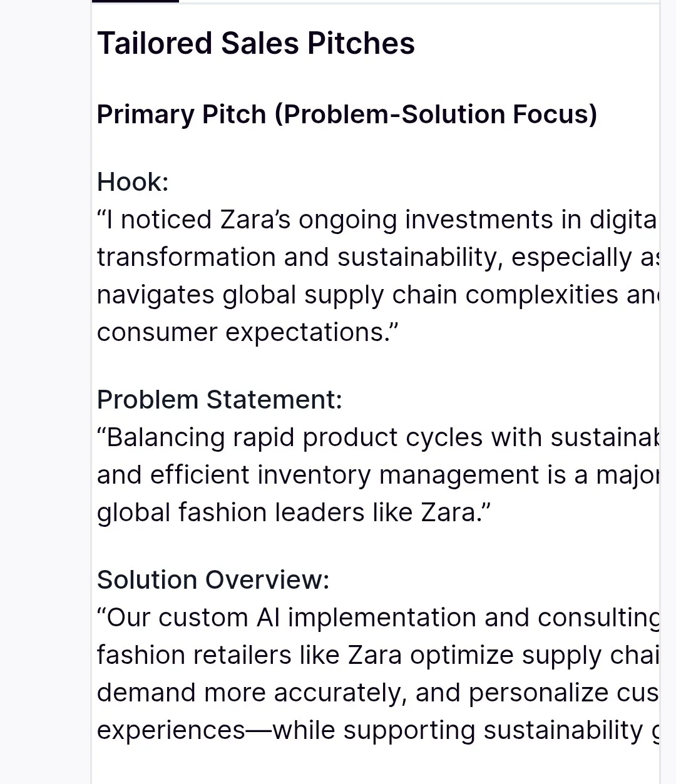
Task: Click the line starting navigates global supply
Action: coord(376,295)
